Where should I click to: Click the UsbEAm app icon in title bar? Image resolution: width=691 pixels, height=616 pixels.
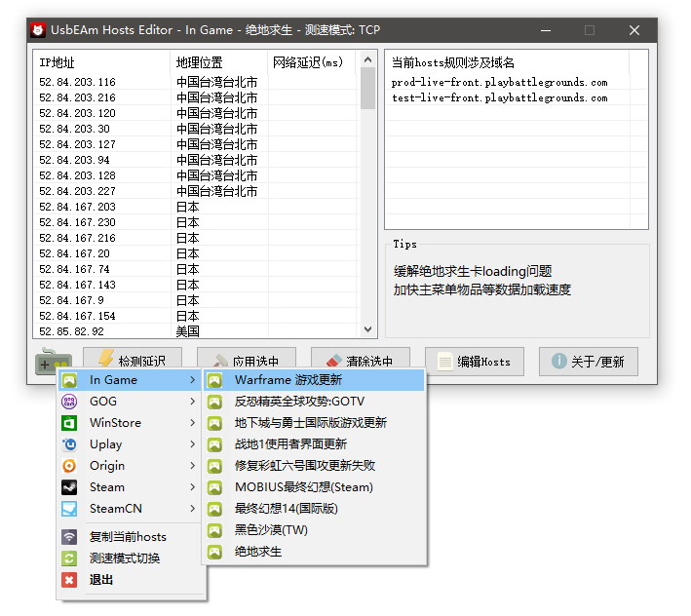click(x=38, y=30)
